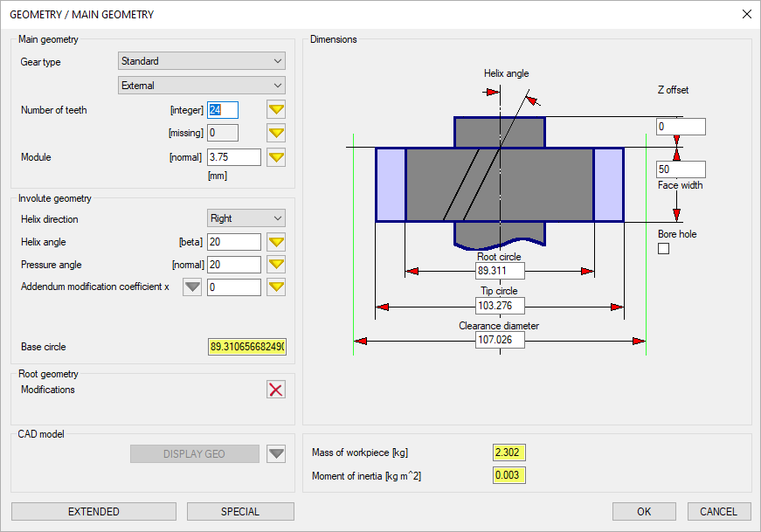
Task: Open the External gear dropdown
Action: pos(202,86)
